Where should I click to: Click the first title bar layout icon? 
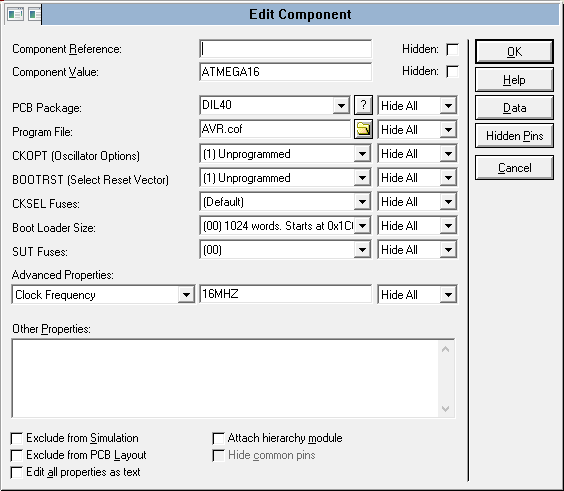tap(15, 14)
